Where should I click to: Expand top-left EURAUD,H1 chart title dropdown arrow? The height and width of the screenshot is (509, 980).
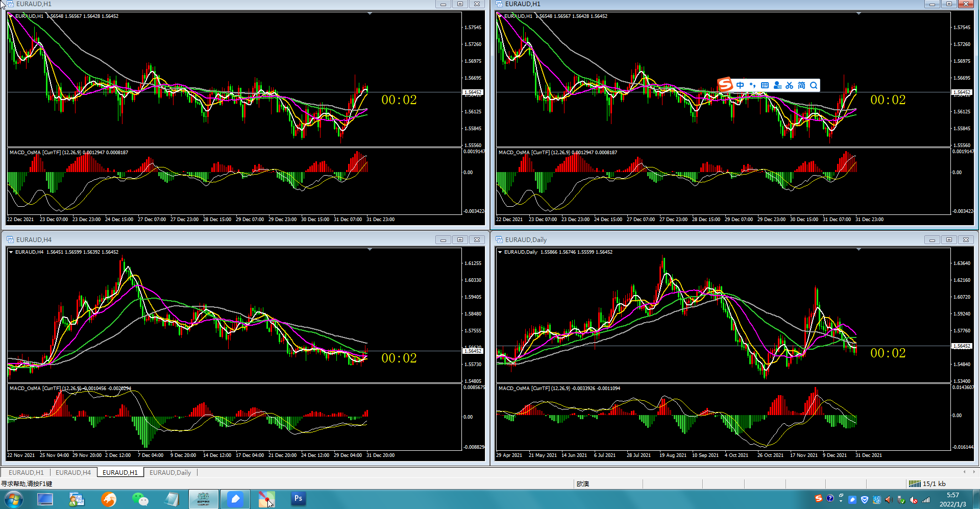click(11, 16)
